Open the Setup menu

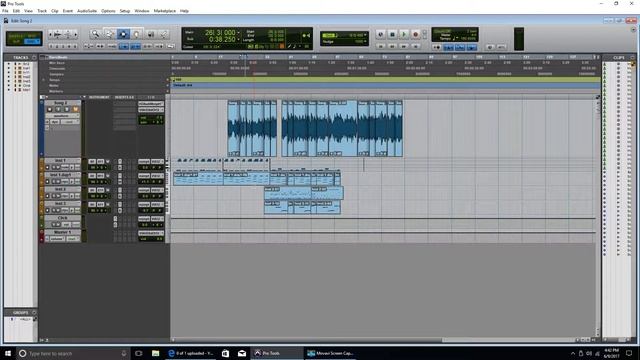click(125, 11)
